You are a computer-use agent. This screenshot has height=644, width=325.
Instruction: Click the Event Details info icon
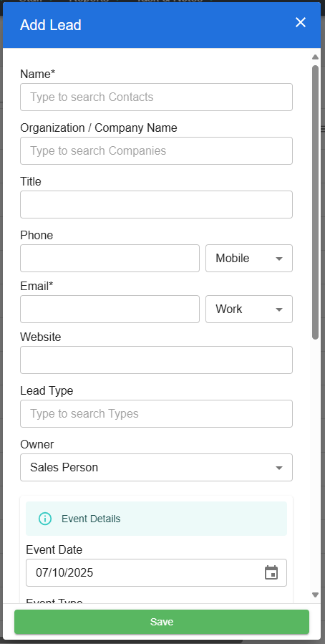(45, 519)
